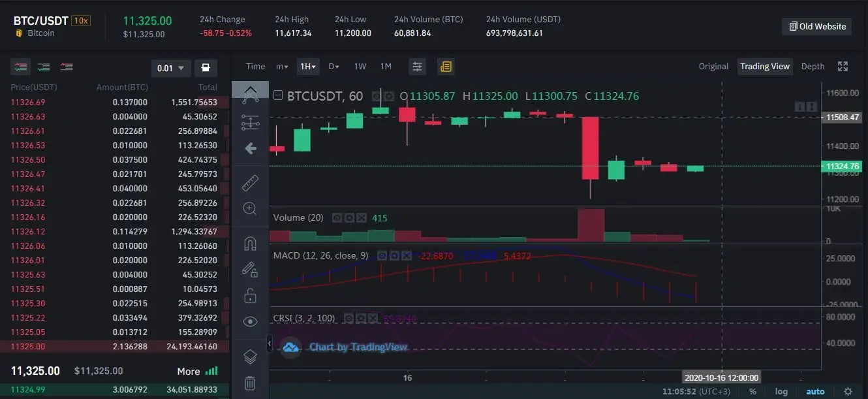868x399 pixels.
Task: Remove all drawings with the trash icon
Action: tap(250, 383)
